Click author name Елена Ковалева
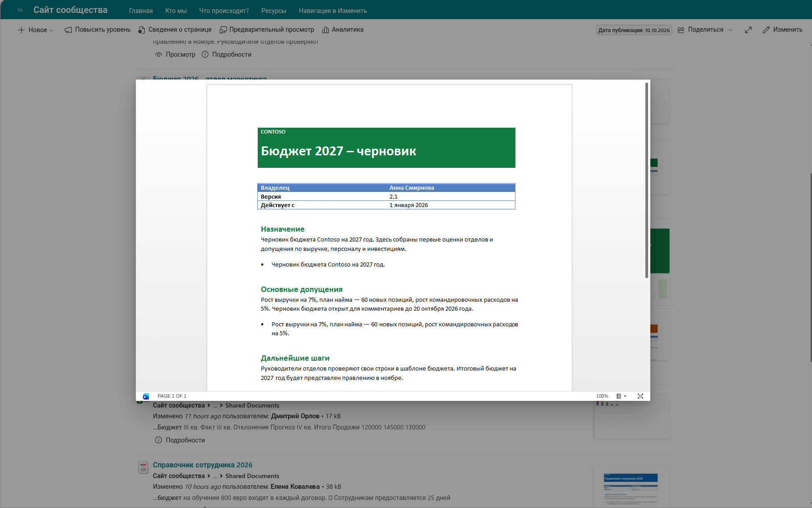The height and width of the screenshot is (508, 812). (x=295, y=487)
